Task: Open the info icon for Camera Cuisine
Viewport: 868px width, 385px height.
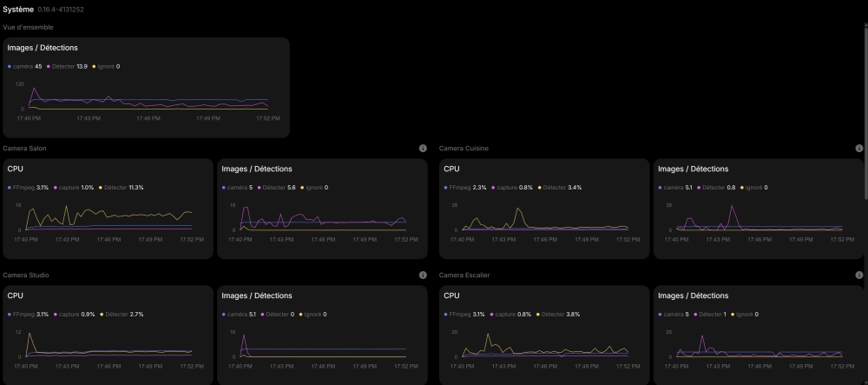Action: pos(859,149)
